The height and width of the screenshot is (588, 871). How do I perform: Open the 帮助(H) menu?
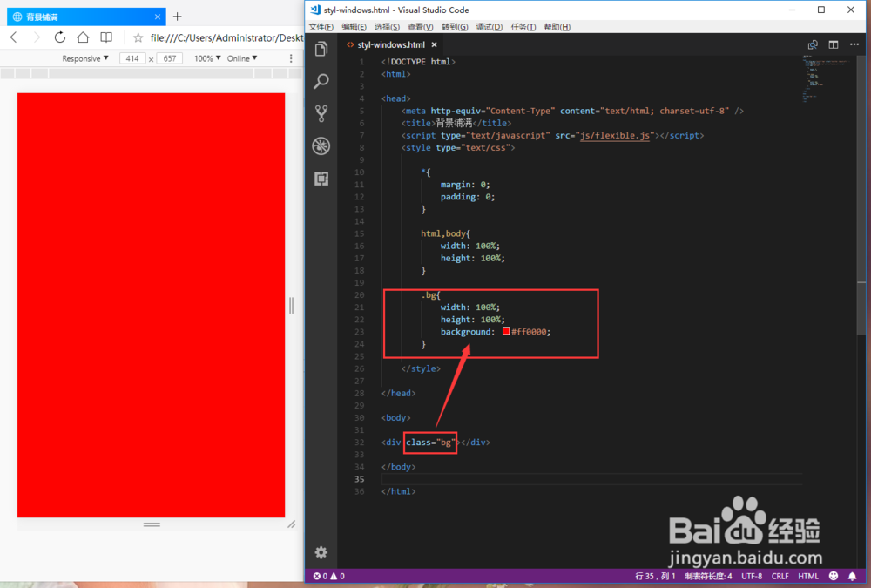(x=557, y=27)
